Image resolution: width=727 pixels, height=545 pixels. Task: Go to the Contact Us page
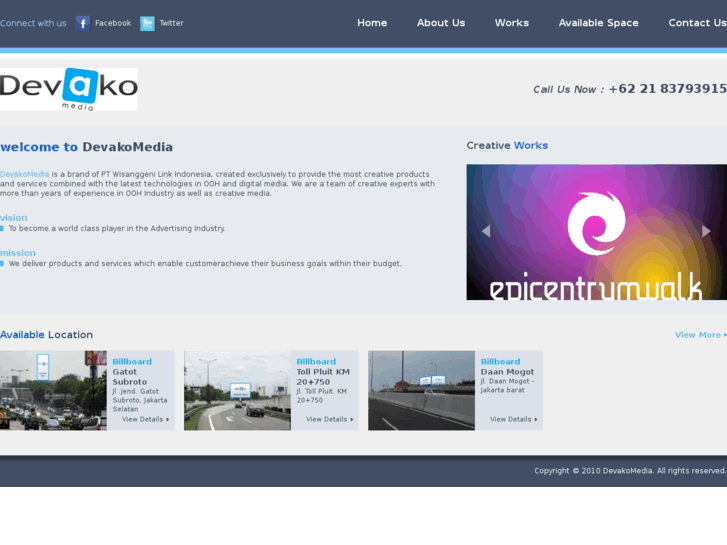[x=697, y=23]
